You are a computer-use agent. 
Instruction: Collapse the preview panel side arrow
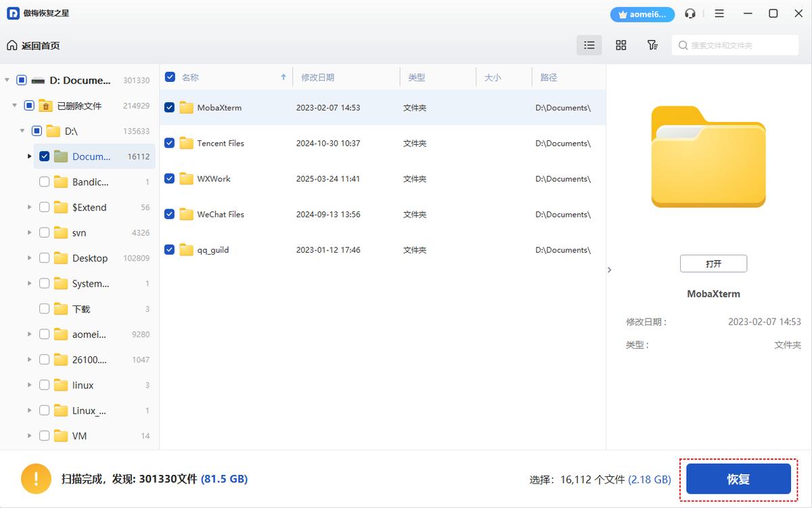pos(610,270)
